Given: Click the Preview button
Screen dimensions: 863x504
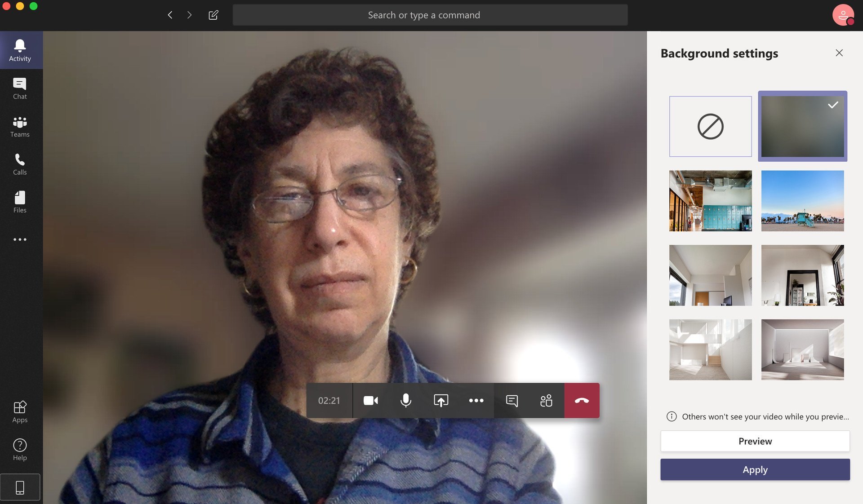Looking at the screenshot, I should point(755,440).
